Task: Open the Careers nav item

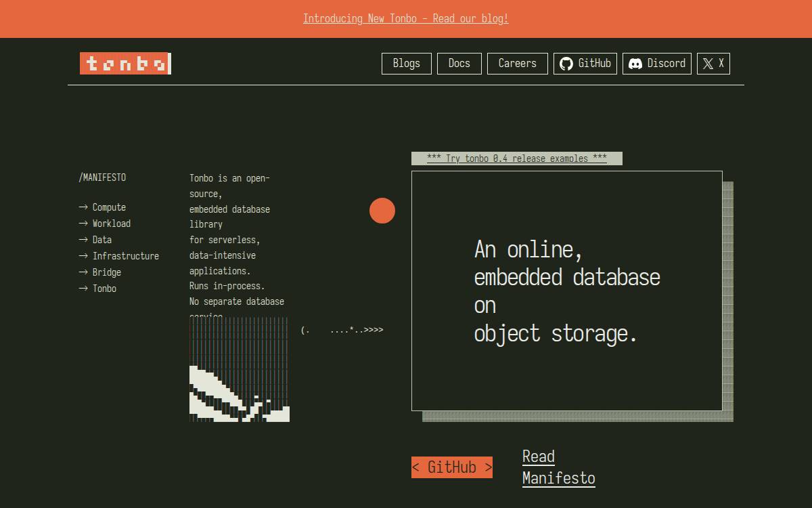Action: 518,64
